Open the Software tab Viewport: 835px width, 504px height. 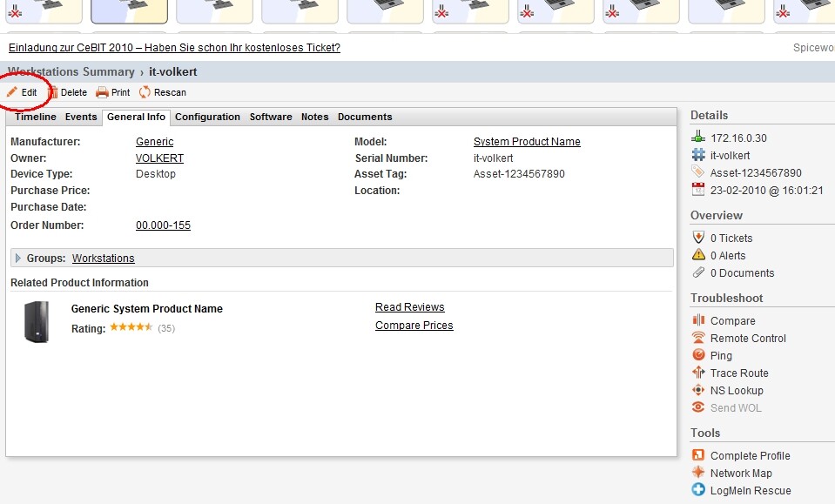(270, 116)
